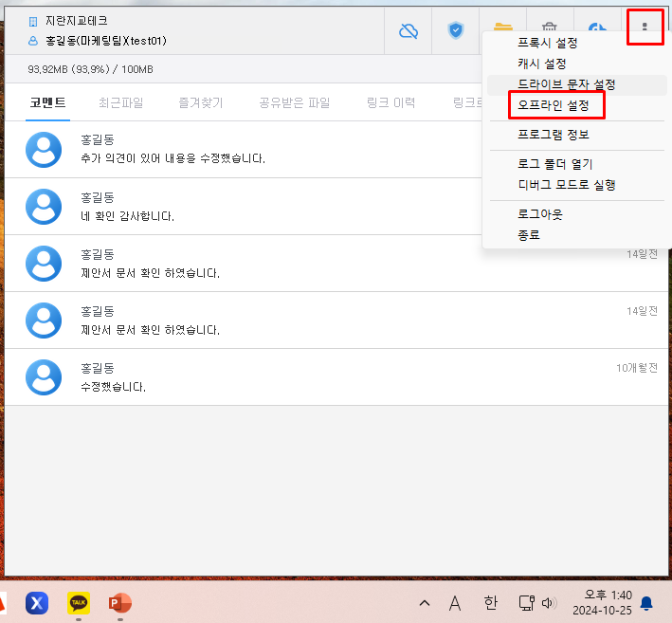Switch to the 최근파일 tab
This screenshot has height=623, width=672.
[121, 103]
